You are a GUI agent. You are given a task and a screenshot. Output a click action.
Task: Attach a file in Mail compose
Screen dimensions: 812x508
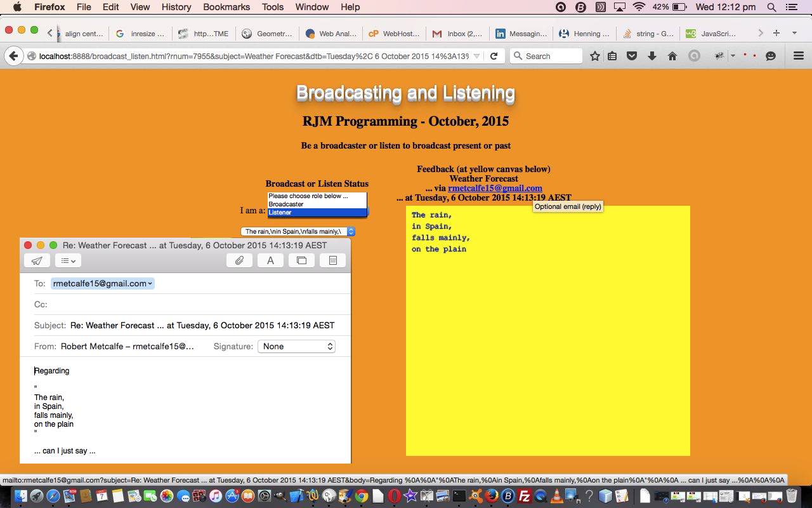tap(239, 260)
